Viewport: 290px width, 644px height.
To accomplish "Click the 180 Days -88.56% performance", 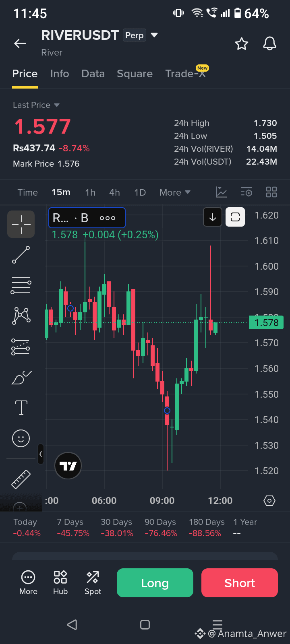I will pos(206,527).
